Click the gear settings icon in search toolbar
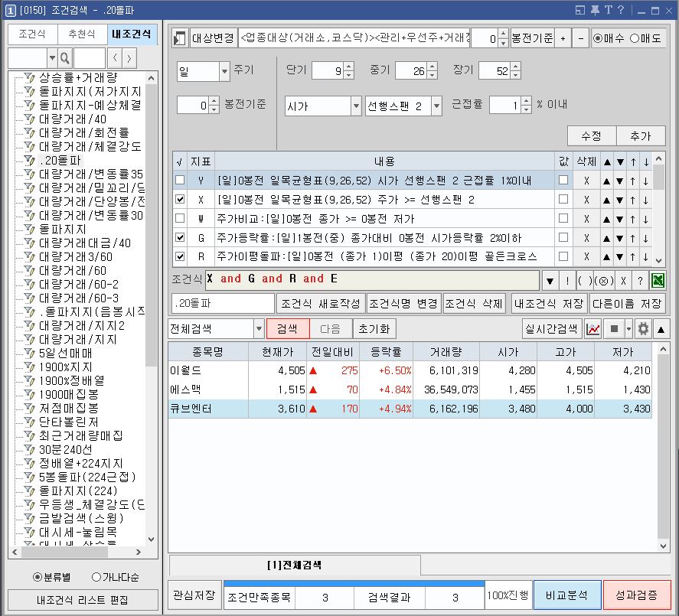Image resolution: width=679 pixels, height=616 pixels. click(x=644, y=329)
